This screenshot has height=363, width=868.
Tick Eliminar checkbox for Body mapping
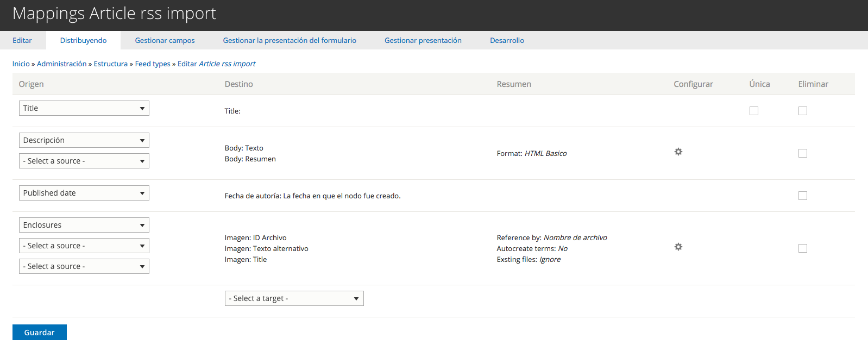coord(802,153)
